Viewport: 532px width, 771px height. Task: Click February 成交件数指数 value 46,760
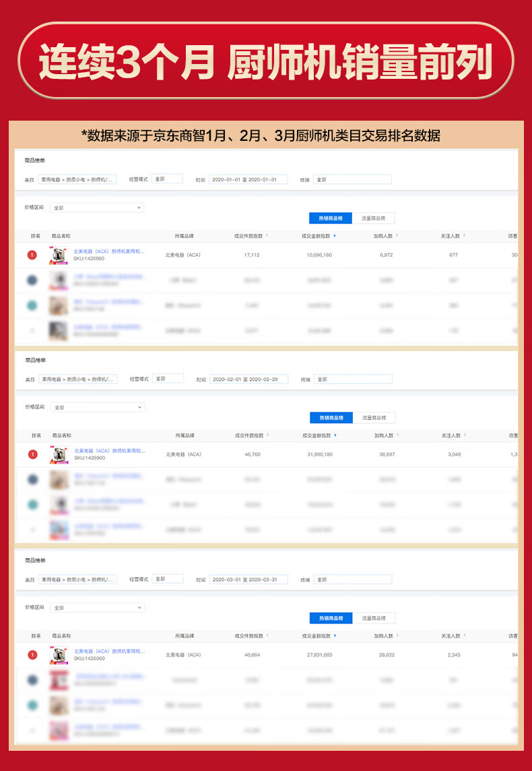pos(253,454)
